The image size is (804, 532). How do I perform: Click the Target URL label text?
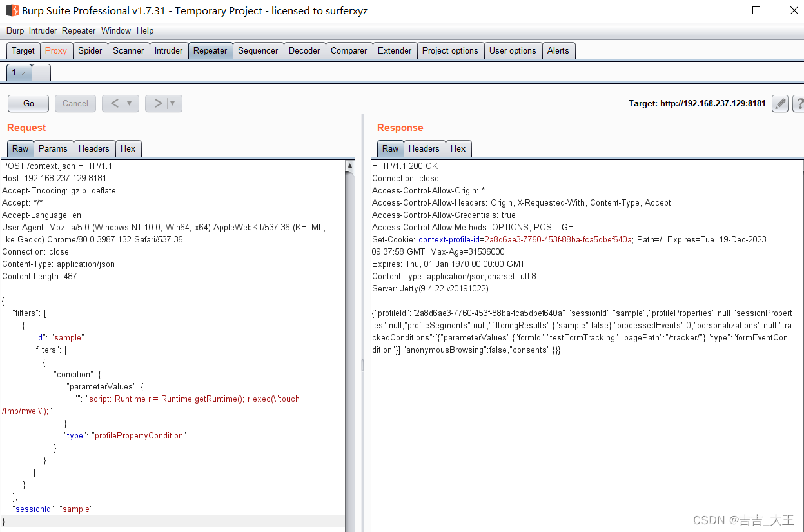[x=697, y=103]
